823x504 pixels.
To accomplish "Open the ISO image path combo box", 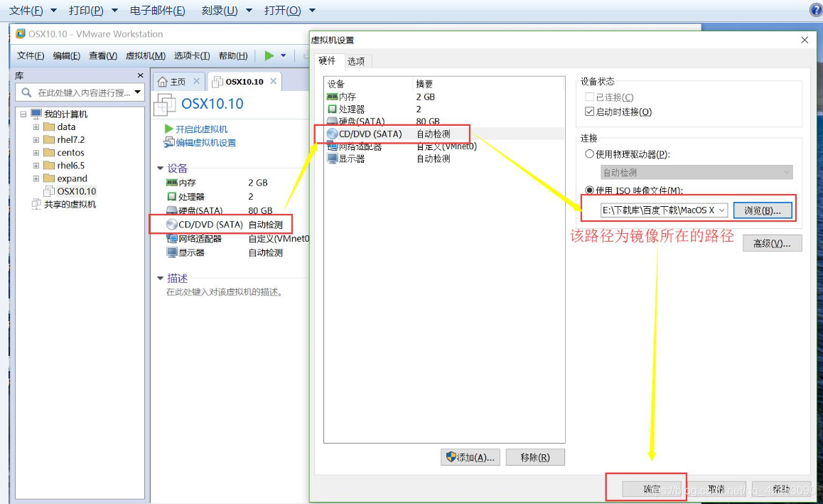I will click(x=664, y=210).
